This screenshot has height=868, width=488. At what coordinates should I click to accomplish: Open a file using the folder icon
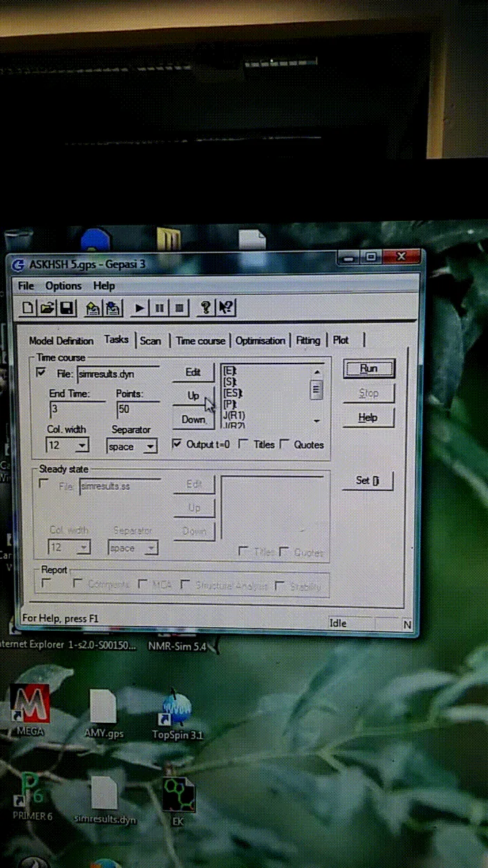coord(47,307)
